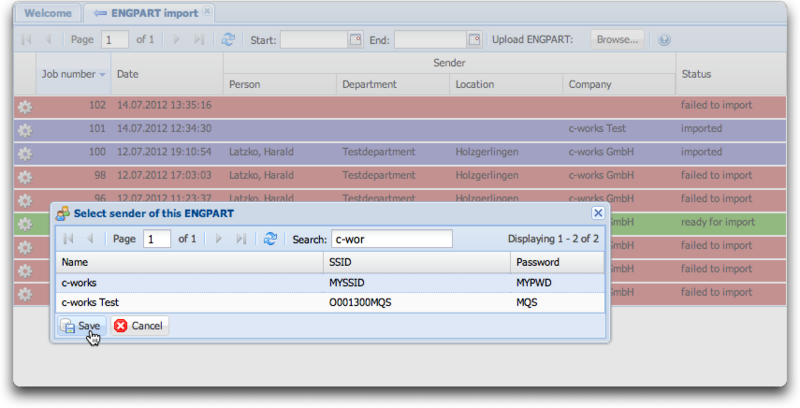800x408 pixels.
Task: Click the Save button in dialog
Action: pyautogui.click(x=80, y=326)
